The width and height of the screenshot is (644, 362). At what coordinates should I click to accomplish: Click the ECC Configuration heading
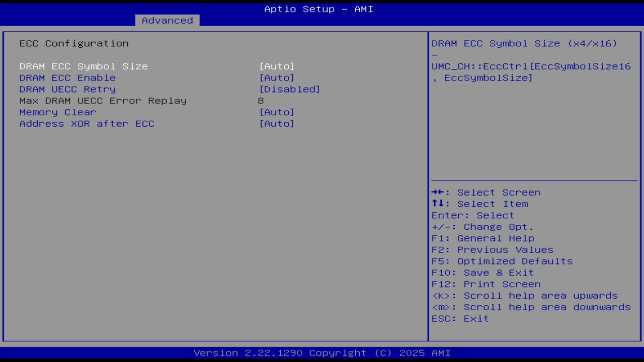coord(74,43)
